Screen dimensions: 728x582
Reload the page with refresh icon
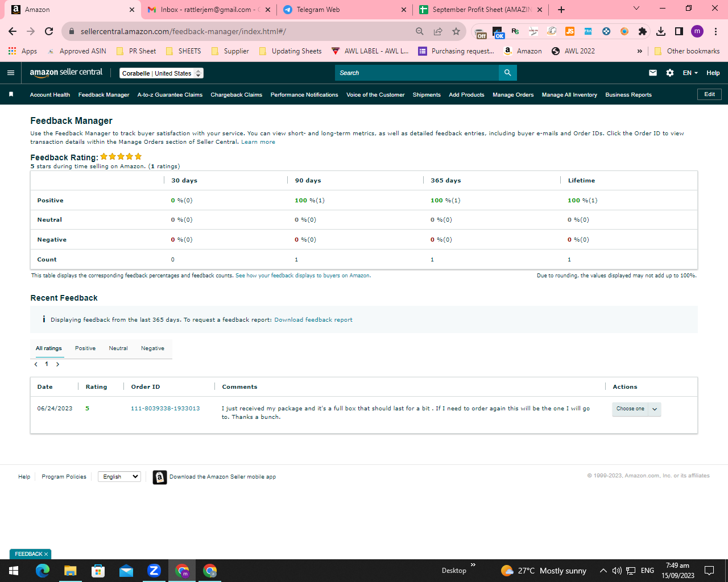[49, 31]
